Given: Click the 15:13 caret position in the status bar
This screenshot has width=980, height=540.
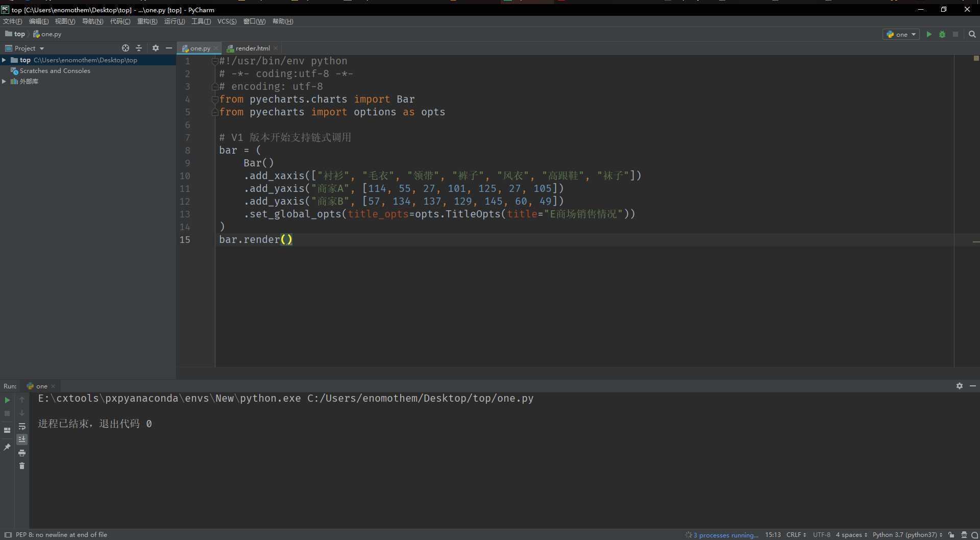Looking at the screenshot, I should [x=773, y=535].
